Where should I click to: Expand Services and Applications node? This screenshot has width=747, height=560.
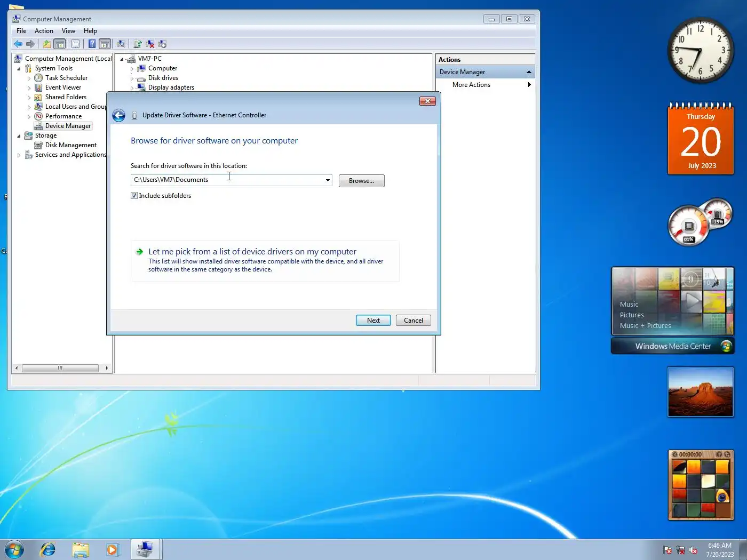[19, 155]
